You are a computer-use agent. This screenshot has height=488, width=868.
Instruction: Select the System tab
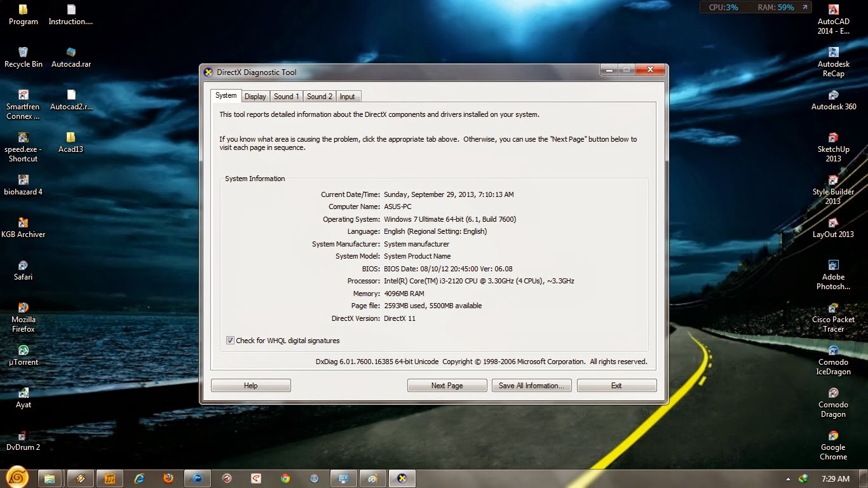[x=226, y=95]
